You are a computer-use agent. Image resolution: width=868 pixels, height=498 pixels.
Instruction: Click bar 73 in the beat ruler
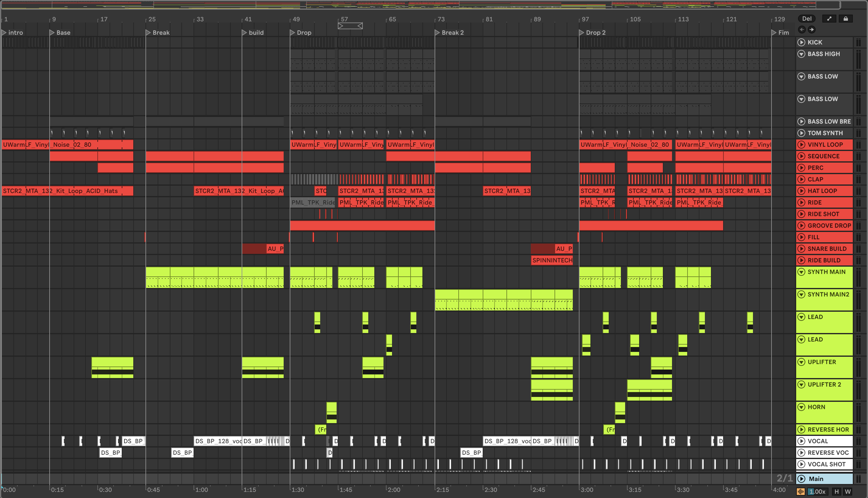coord(441,19)
